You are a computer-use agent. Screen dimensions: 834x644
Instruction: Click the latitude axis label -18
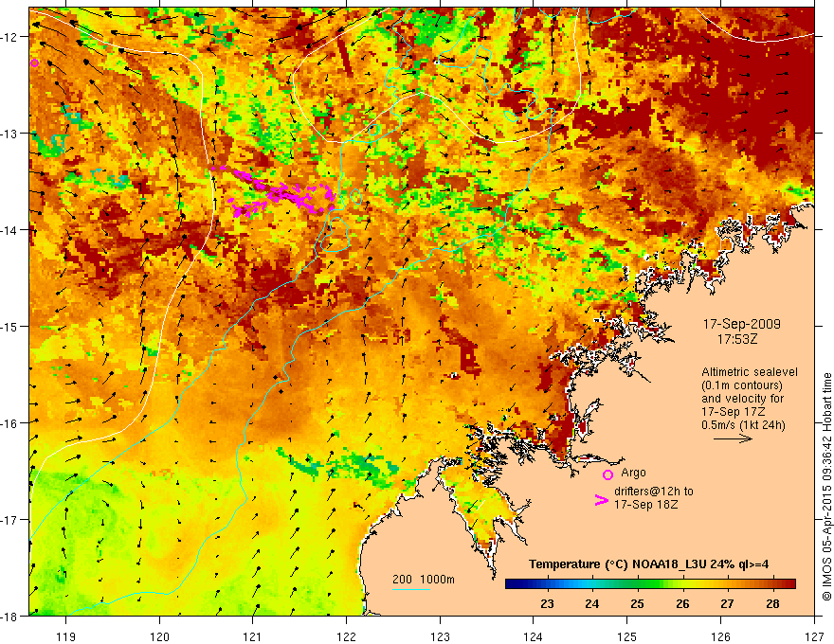pos(10,616)
